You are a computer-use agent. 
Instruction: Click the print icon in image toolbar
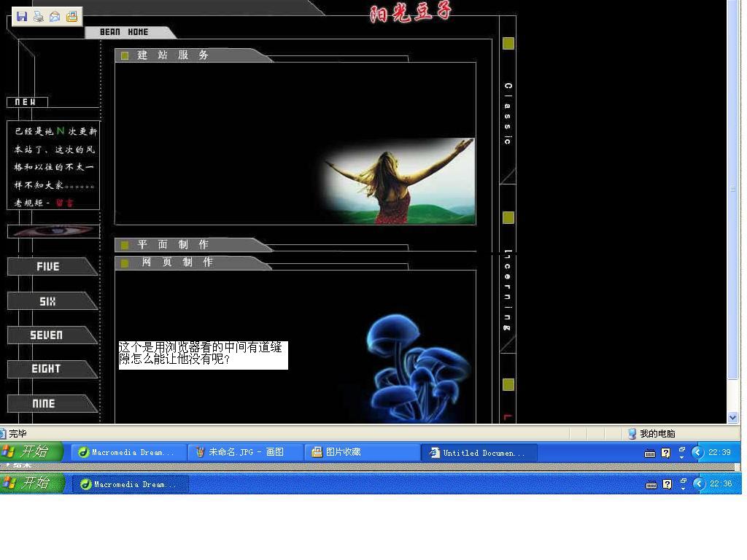point(38,17)
